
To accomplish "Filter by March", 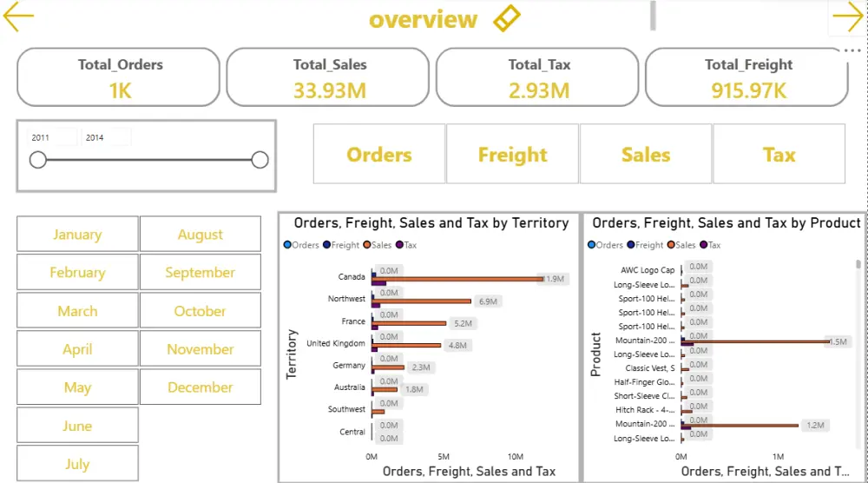I will coord(77,311).
